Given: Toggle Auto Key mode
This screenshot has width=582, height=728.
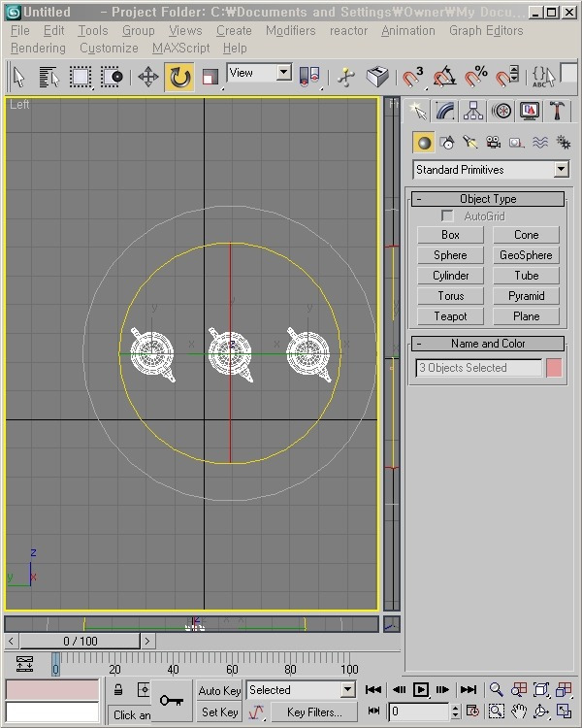Looking at the screenshot, I should 219,691.
